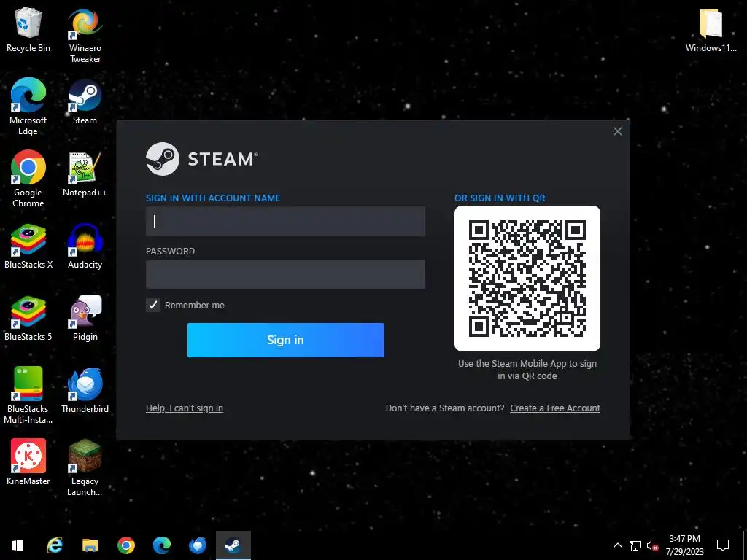
Task: Click the Steam logo in sign-in window
Action: pyautogui.click(x=201, y=159)
